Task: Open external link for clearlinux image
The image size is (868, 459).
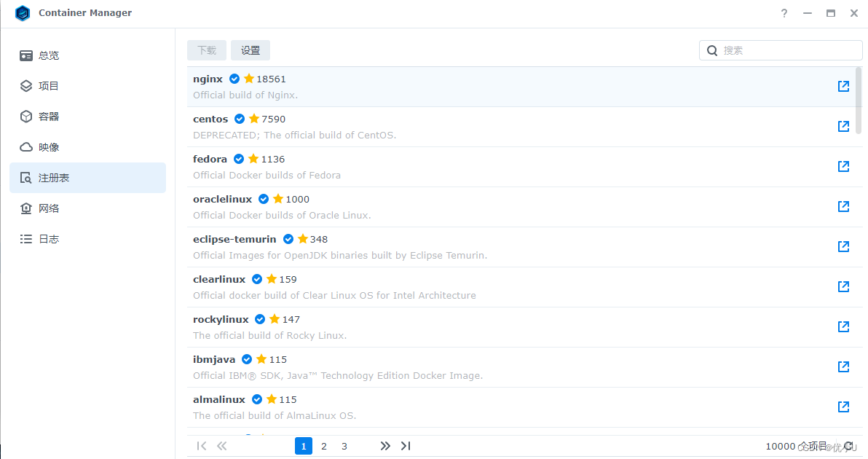Action: coord(843,286)
